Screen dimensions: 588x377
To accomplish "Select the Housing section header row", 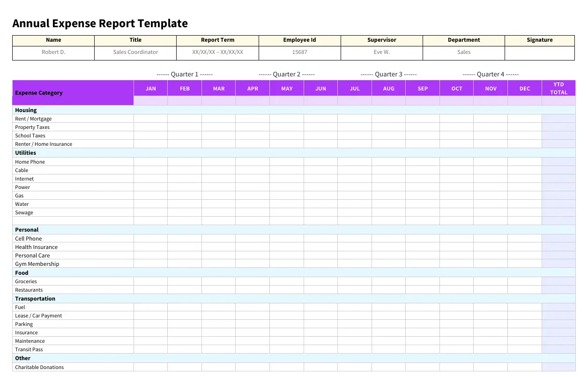I will click(x=26, y=110).
